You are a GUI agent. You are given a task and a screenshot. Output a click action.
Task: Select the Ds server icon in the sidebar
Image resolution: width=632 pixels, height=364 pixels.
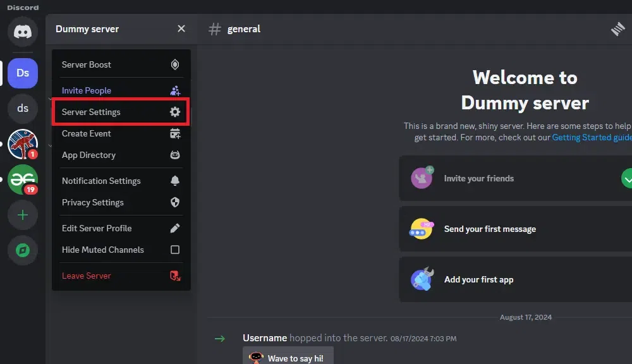click(22, 73)
